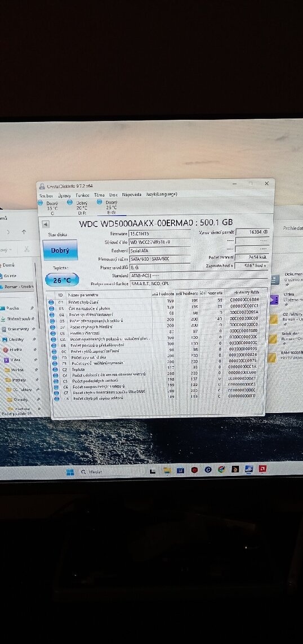
Task: Click status icon of Počet chyb čtení row
Action: [x=51, y=302]
